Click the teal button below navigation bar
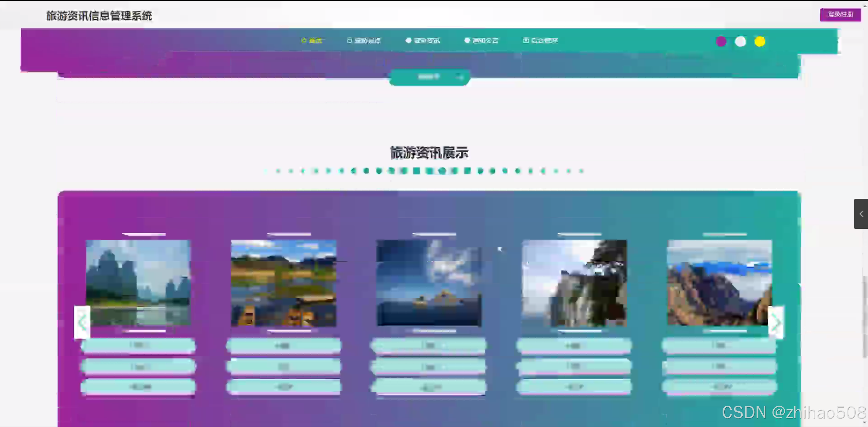Image resolution: width=868 pixels, height=427 pixels. 429,77
